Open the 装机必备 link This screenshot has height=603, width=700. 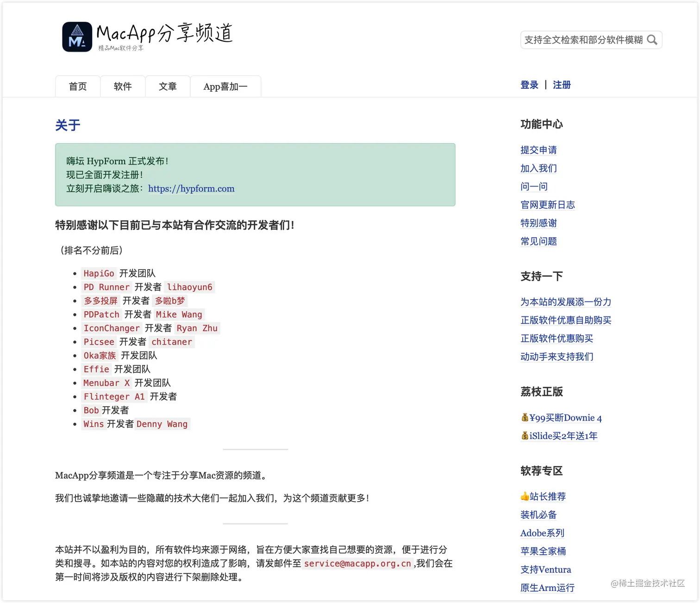click(538, 515)
